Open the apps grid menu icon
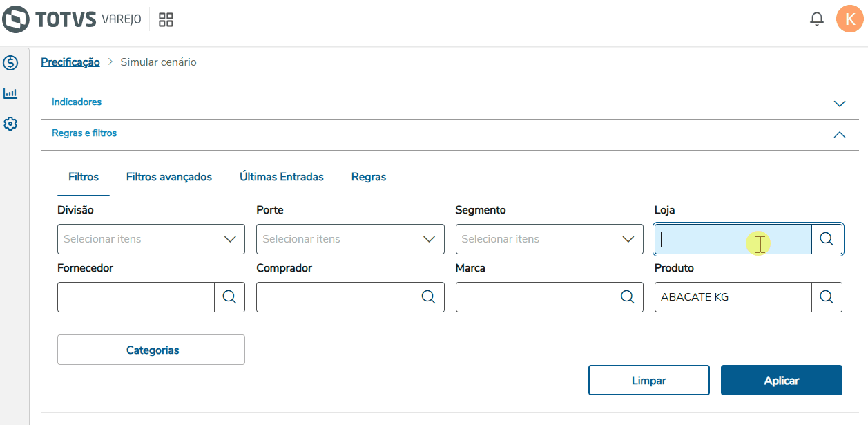Viewport: 868px width, 425px height. 166,19
